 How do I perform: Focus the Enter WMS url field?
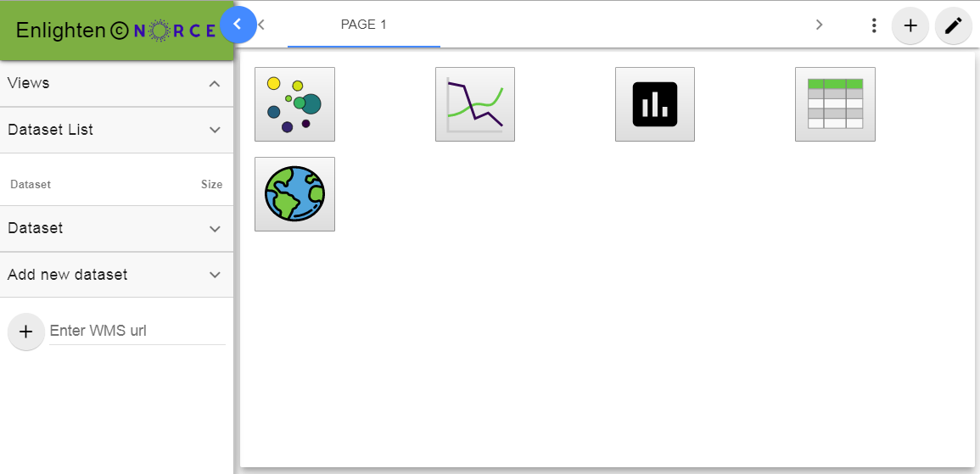[x=137, y=331]
